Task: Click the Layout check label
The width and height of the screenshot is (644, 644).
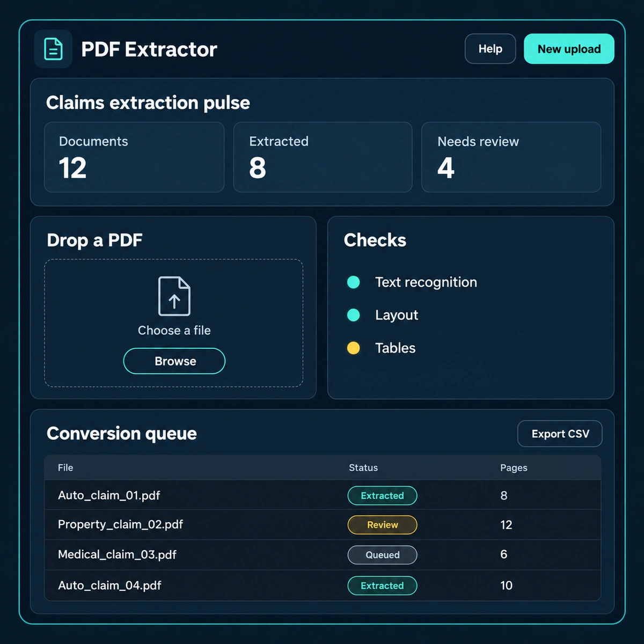Action: [x=397, y=315]
